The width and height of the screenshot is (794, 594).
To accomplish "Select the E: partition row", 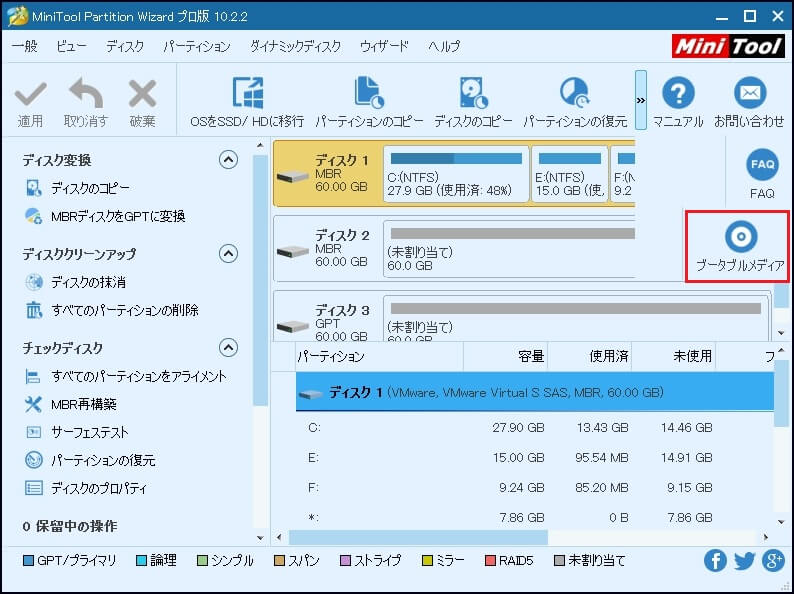I will tap(535, 458).
